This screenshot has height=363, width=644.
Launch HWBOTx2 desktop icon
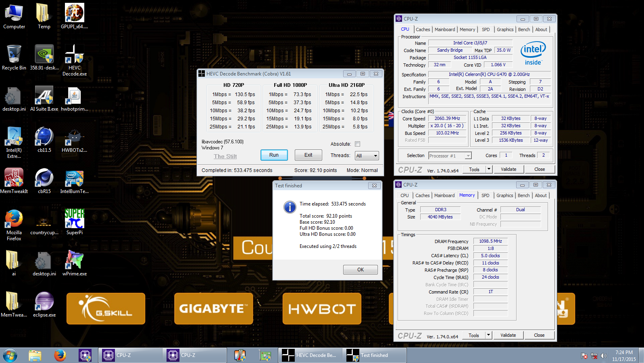75,140
